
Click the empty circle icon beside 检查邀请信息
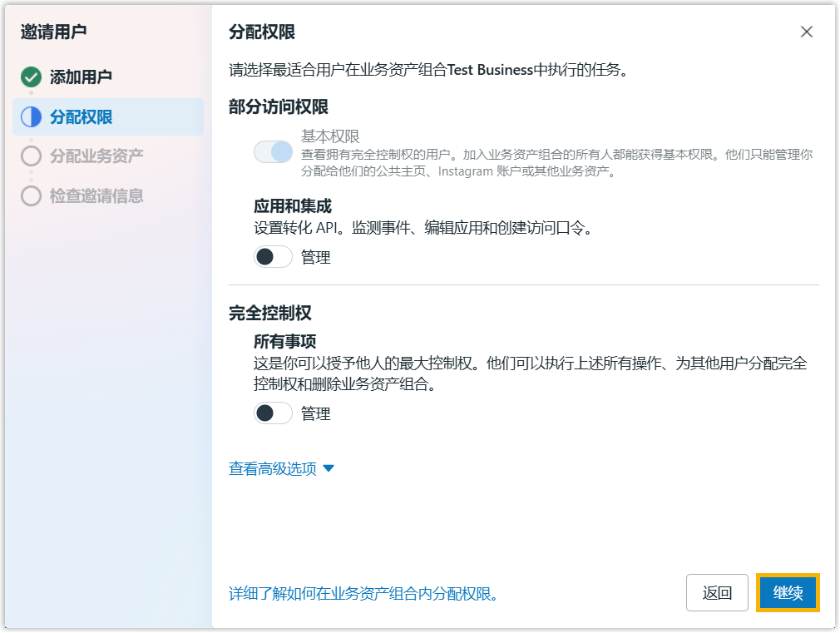click(x=31, y=196)
